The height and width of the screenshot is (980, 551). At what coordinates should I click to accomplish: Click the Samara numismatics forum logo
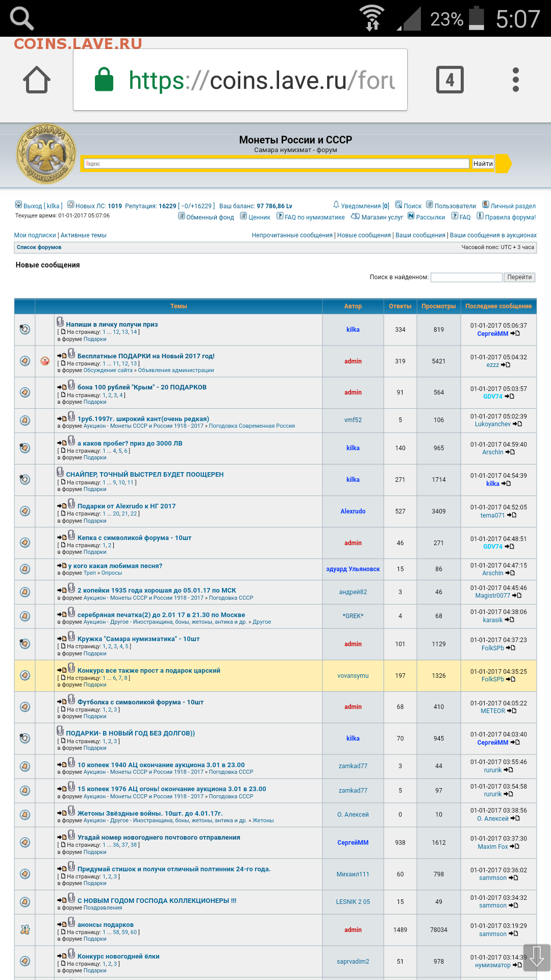(x=46, y=154)
